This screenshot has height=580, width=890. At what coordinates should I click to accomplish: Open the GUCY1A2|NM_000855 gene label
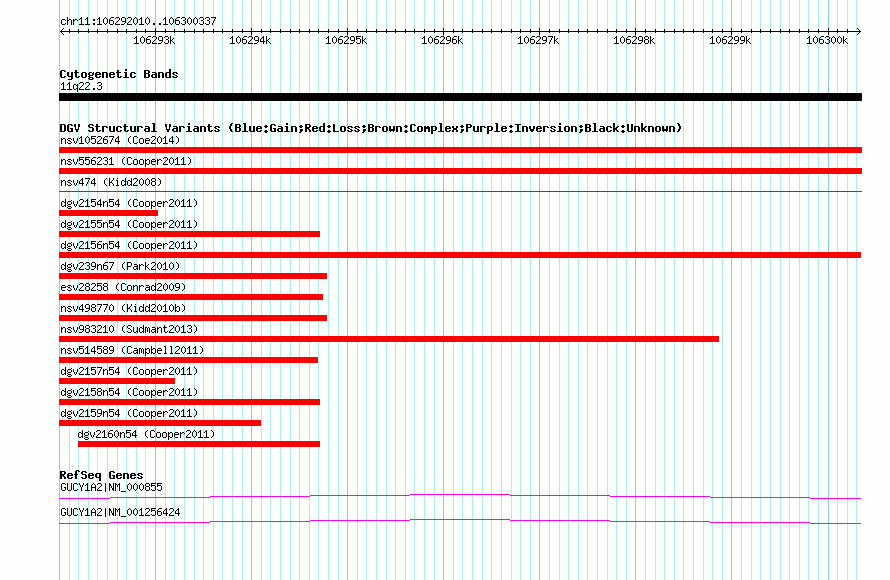[x=111, y=487]
